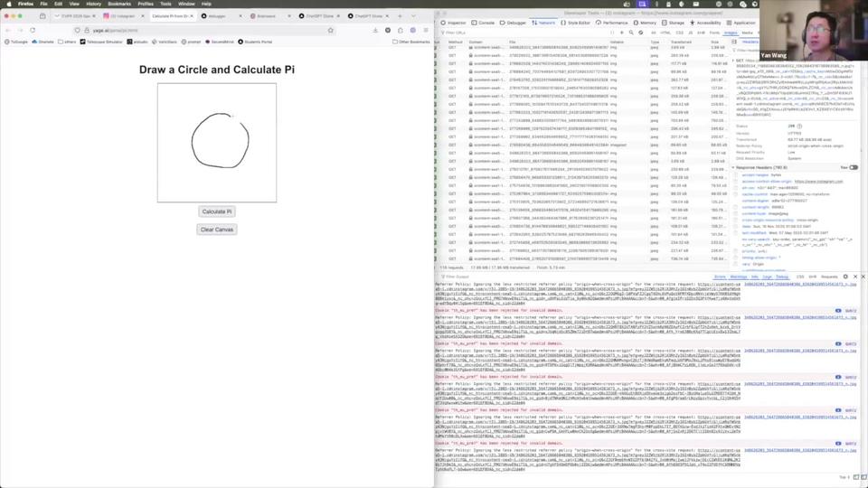
Task: Click the Filter URLs input field
Action: click(524, 33)
